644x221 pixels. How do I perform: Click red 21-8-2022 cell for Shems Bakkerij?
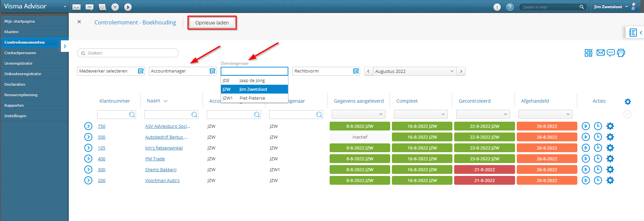(484, 169)
